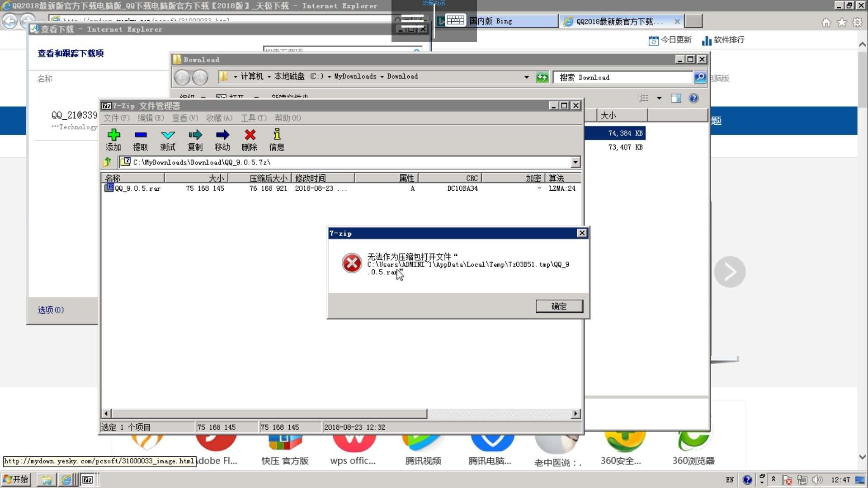This screenshot has height=488, width=868.
Task: Click the Delete (删除) red X icon
Action: [250, 135]
